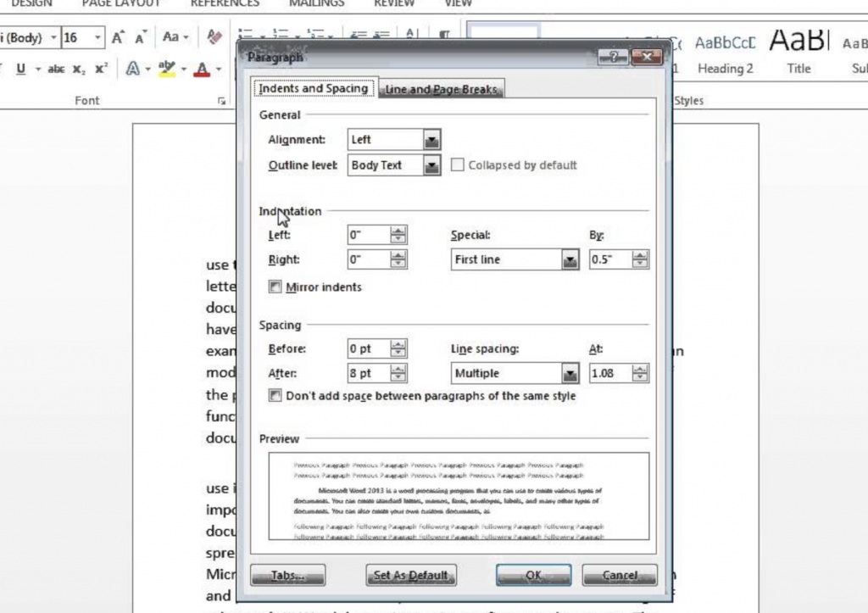Select the Increase Font Size icon
This screenshot has height=613, width=868.
tap(116, 37)
